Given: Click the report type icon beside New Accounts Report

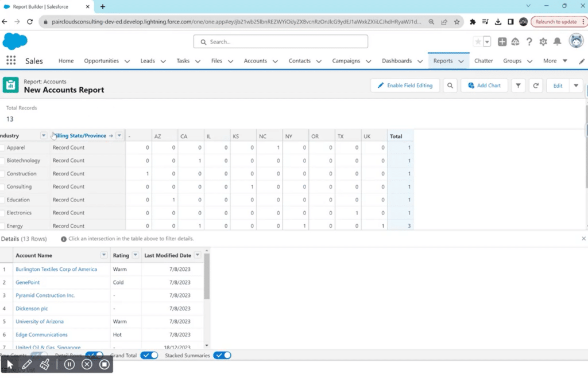Looking at the screenshot, I should [x=10, y=85].
